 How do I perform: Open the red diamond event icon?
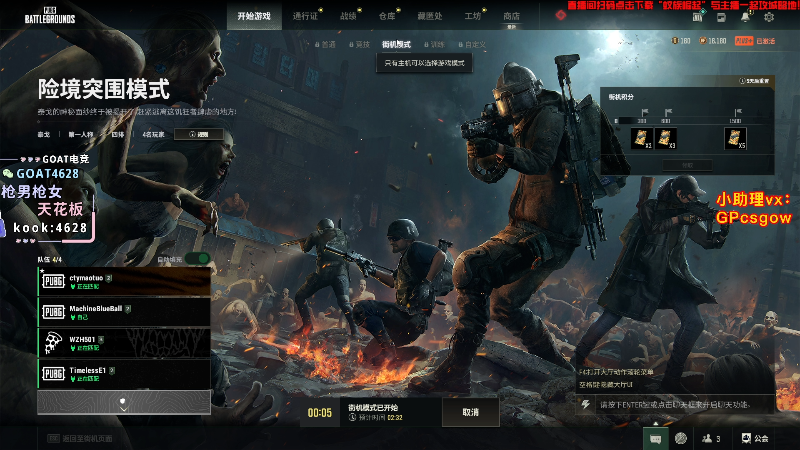(561, 15)
